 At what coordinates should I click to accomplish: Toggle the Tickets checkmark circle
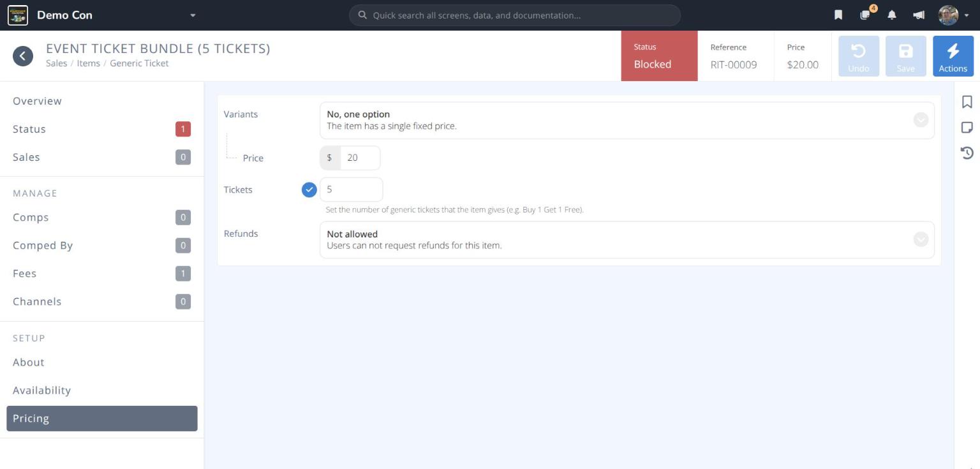(309, 190)
